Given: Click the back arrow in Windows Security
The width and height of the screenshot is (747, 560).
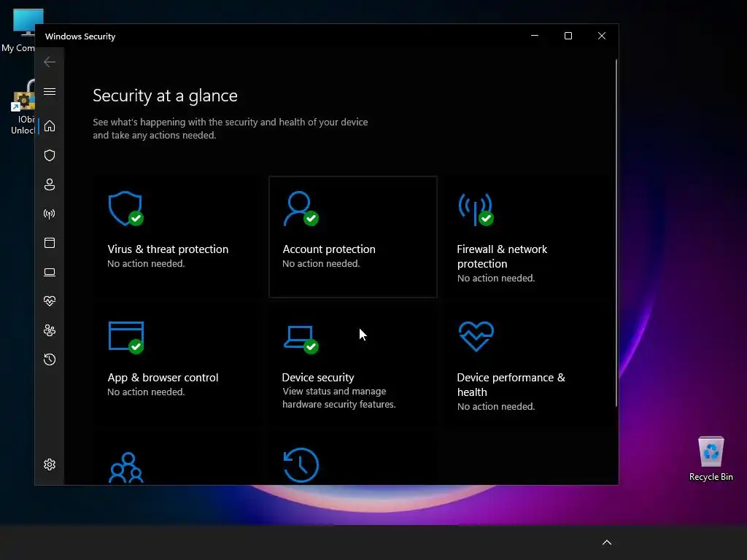Looking at the screenshot, I should pyautogui.click(x=50, y=62).
